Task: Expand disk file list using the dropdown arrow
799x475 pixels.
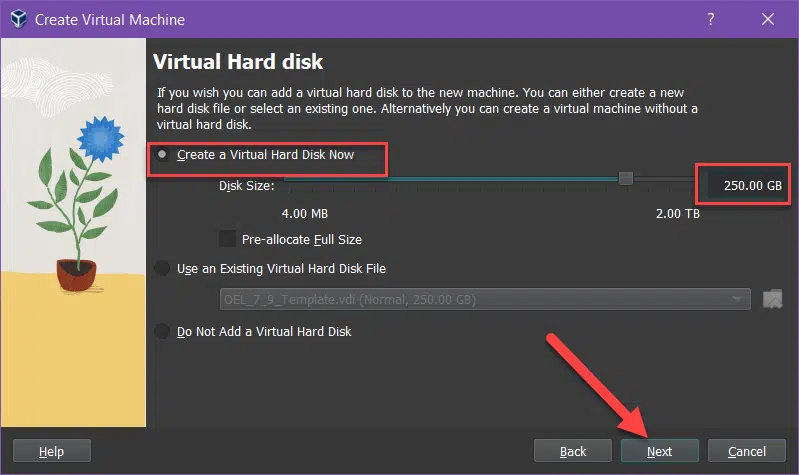Action: pos(737,299)
